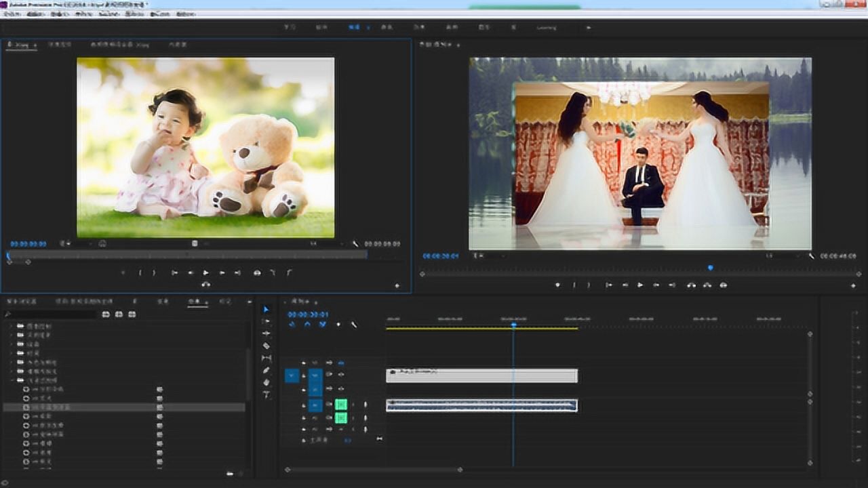Mute audio track A1 with green M button

[341, 405]
